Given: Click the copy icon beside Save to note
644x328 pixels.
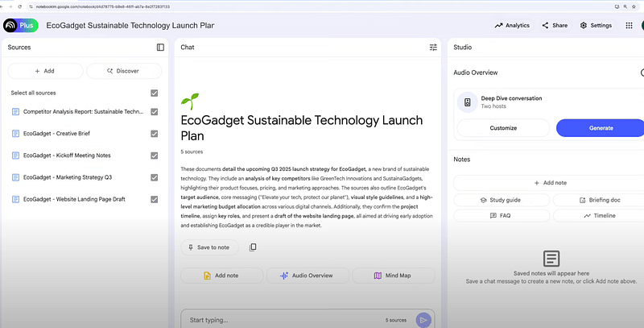Looking at the screenshot, I should [253, 247].
